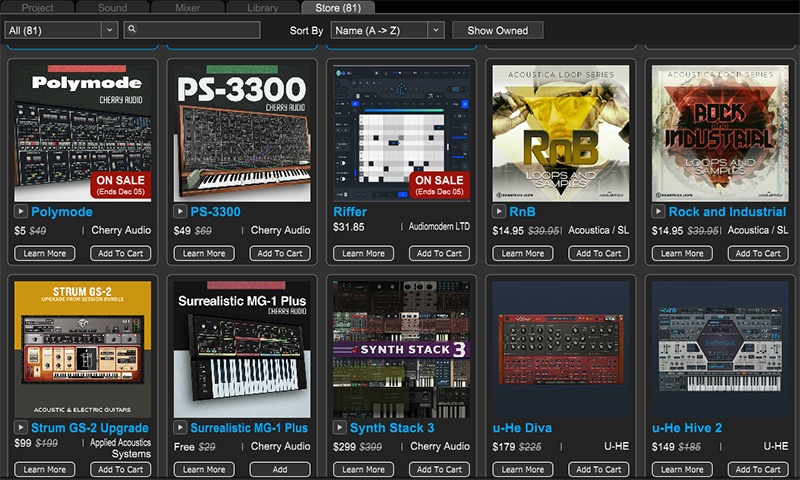Open the Polymode product thumbnail

coord(83,133)
